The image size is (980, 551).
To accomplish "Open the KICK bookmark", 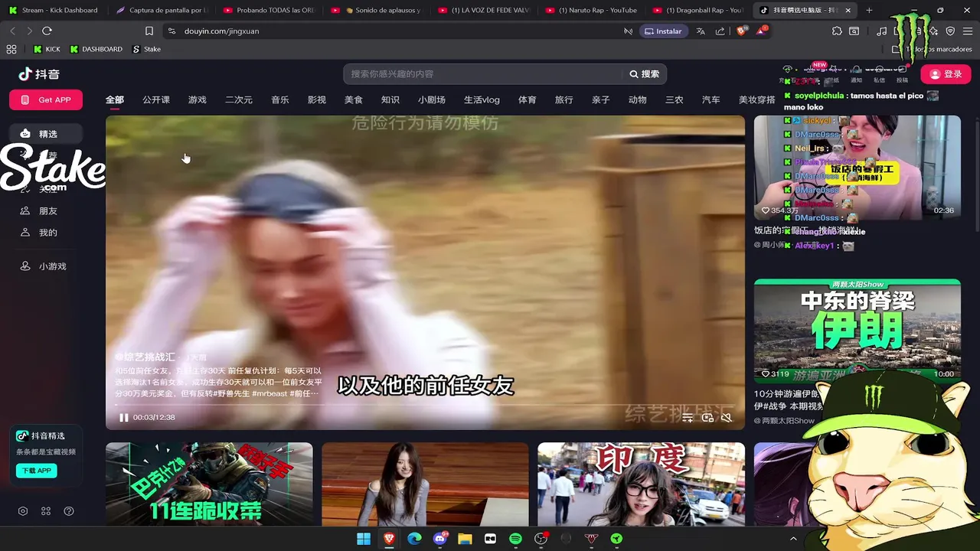I will (x=47, y=49).
